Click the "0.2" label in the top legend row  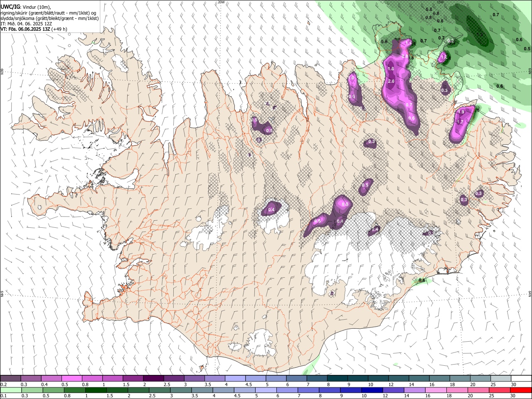4,384
